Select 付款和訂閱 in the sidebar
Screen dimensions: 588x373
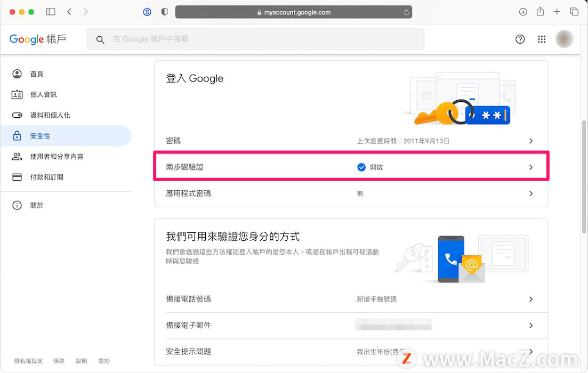(x=66, y=177)
